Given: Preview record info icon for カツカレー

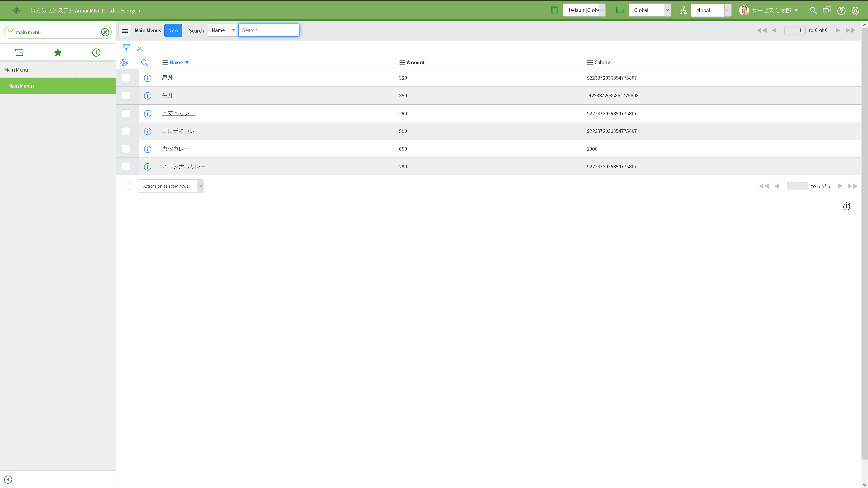Looking at the screenshot, I should 148,149.
